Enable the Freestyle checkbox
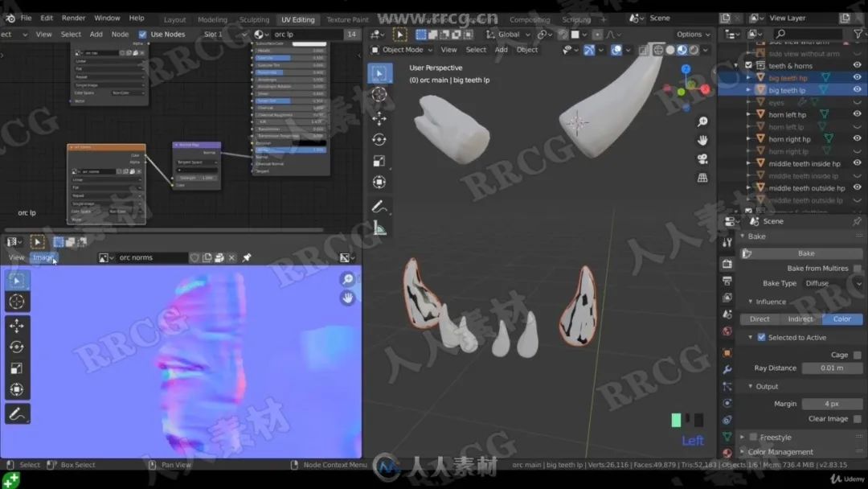 coord(753,438)
